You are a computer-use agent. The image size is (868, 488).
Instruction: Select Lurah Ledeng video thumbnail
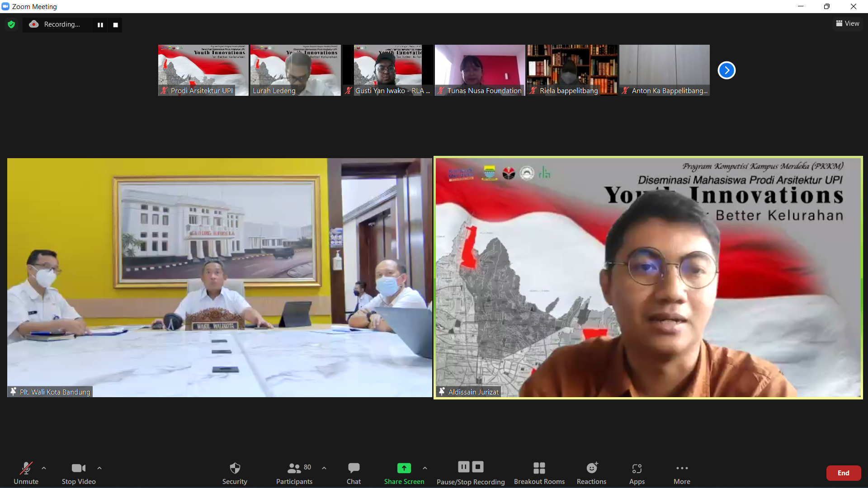click(295, 70)
